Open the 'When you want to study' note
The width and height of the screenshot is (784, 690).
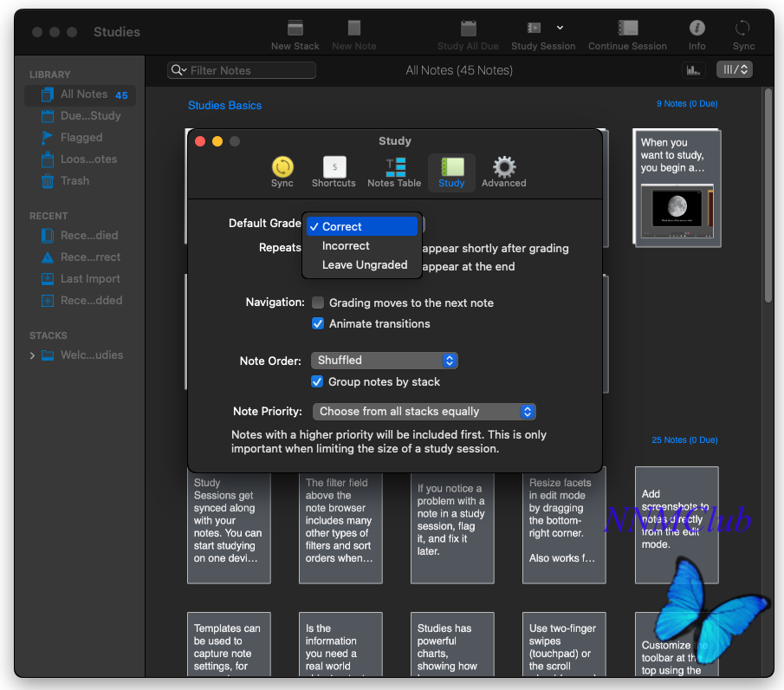677,188
